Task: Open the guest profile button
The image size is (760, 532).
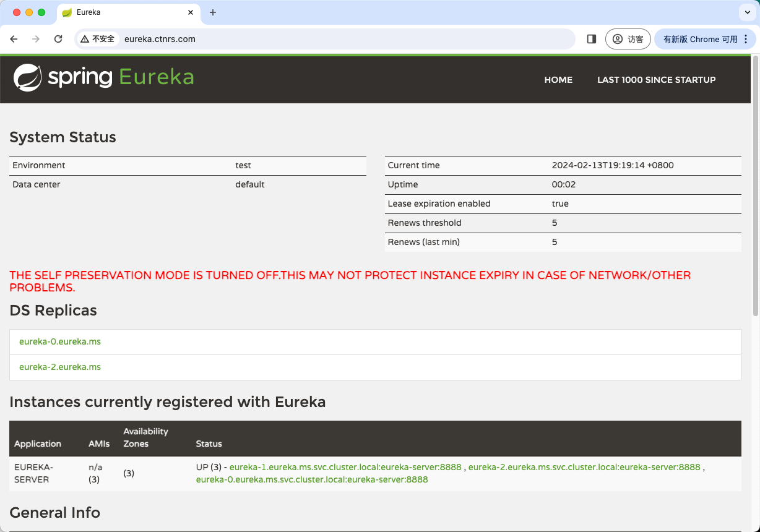Action: pyautogui.click(x=628, y=39)
